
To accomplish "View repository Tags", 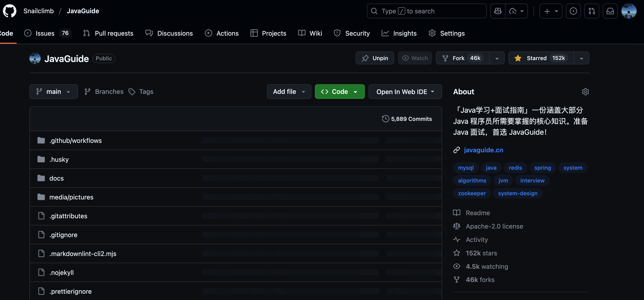I will pyautogui.click(x=141, y=92).
